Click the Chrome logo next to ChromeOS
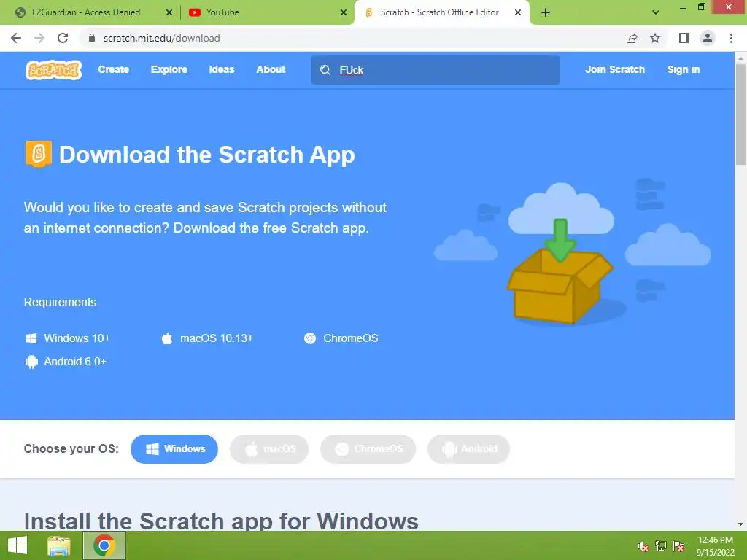The width and height of the screenshot is (747, 560). [x=310, y=338]
